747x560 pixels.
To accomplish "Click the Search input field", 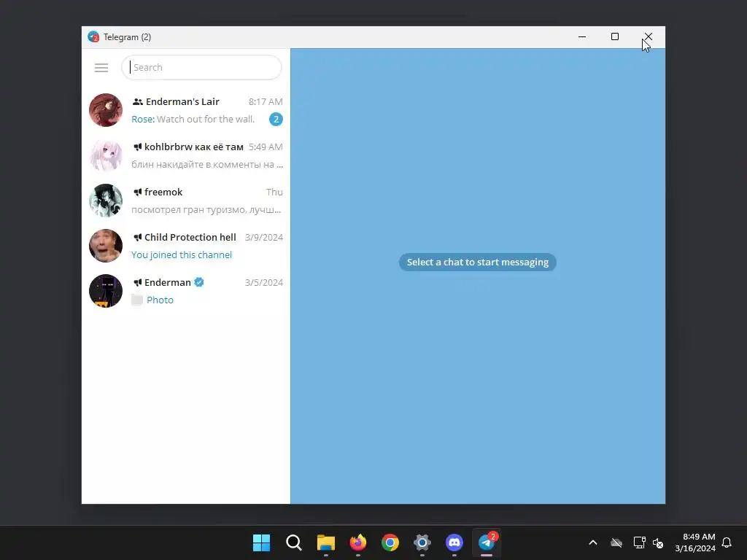I will pyautogui.click(x=201, y=68).
